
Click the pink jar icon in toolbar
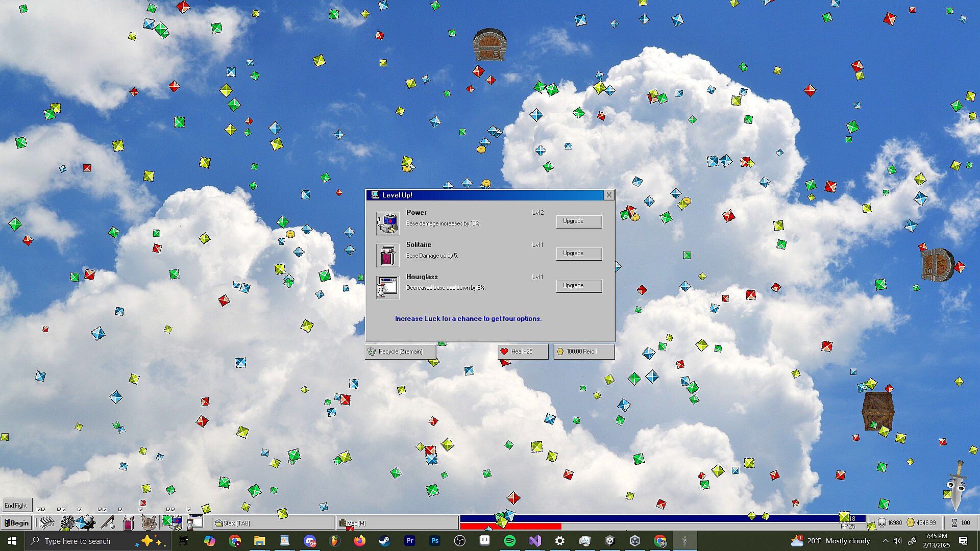click(x=128, y=522)
